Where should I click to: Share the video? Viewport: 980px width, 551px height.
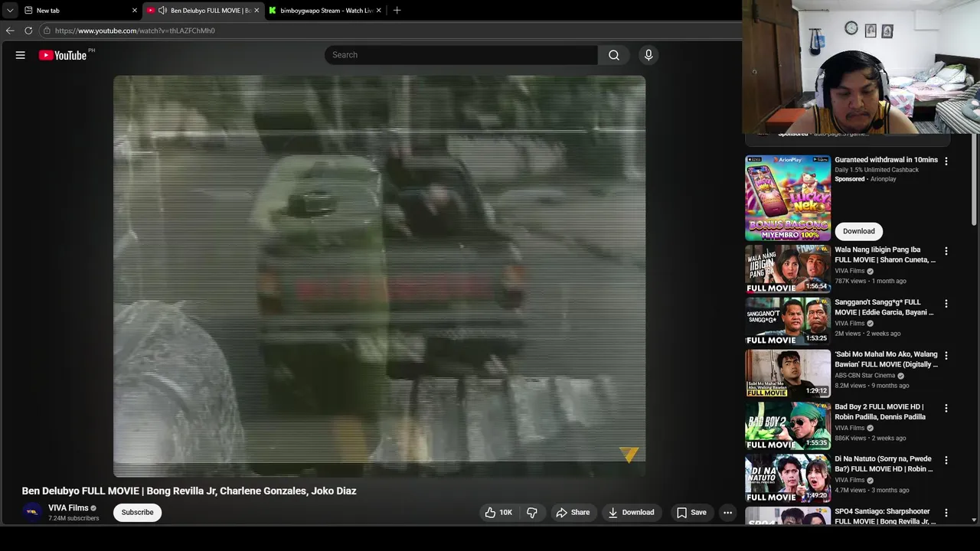[573, 513]
